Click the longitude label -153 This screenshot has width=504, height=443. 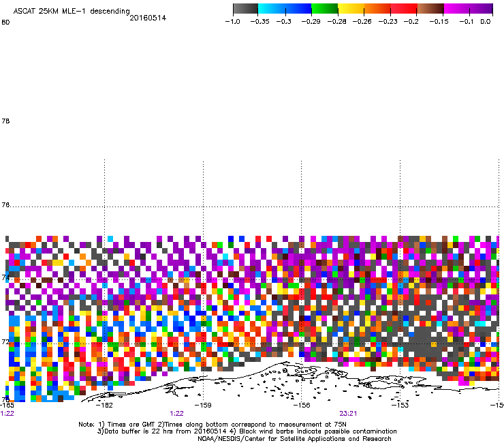coord(400,406)
